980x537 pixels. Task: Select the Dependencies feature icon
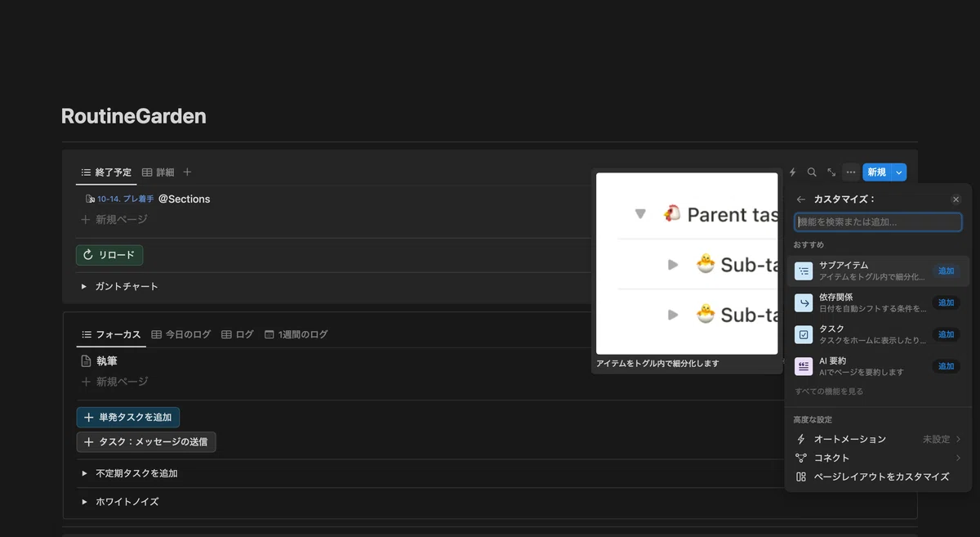804,302
